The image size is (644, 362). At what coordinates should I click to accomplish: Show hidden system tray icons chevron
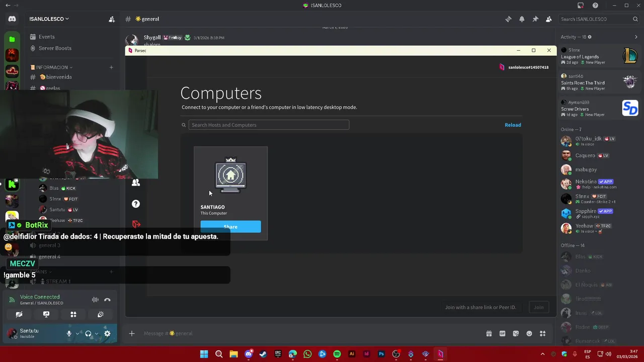[x=542, y=354]
